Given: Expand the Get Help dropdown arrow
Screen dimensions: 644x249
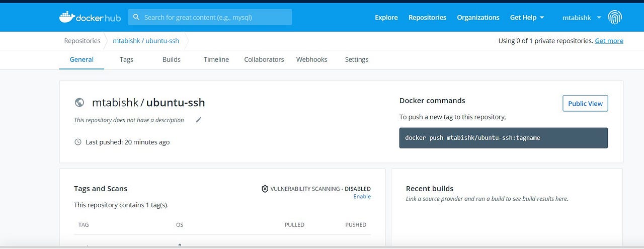Looking at the screenshot, I should coord(542,18).
